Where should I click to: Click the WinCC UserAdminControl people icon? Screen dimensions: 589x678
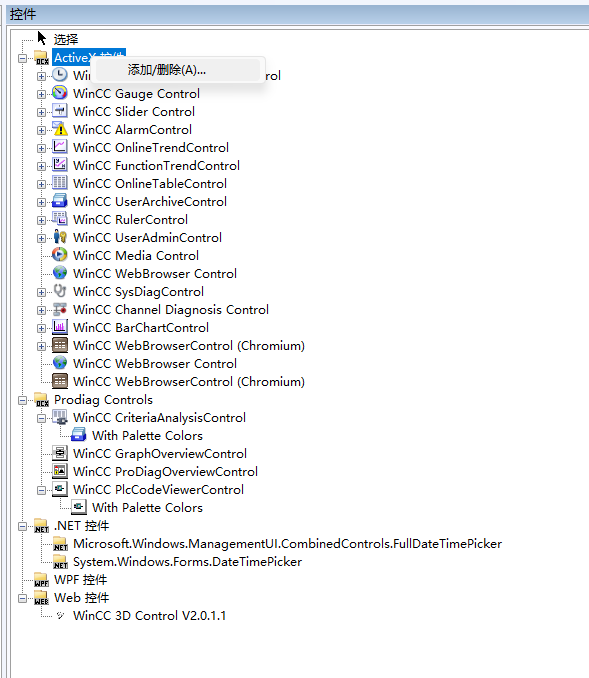60,237
